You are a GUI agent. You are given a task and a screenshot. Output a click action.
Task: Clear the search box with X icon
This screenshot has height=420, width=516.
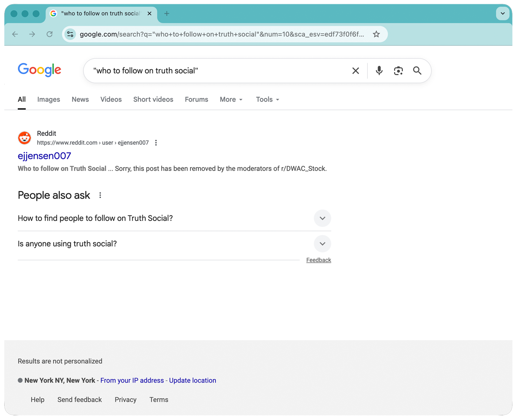356,71
